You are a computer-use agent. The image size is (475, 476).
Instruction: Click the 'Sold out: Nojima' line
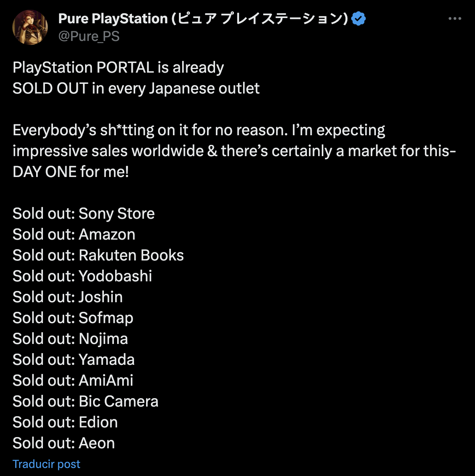click(70, 339)
